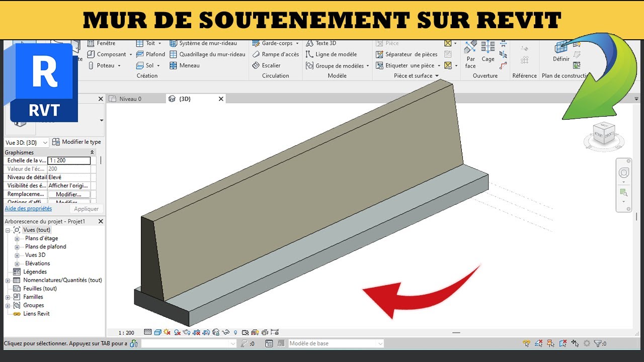Open Toit dropdown arrow
The width and height of the screenshot is (644, 362).
160,44
